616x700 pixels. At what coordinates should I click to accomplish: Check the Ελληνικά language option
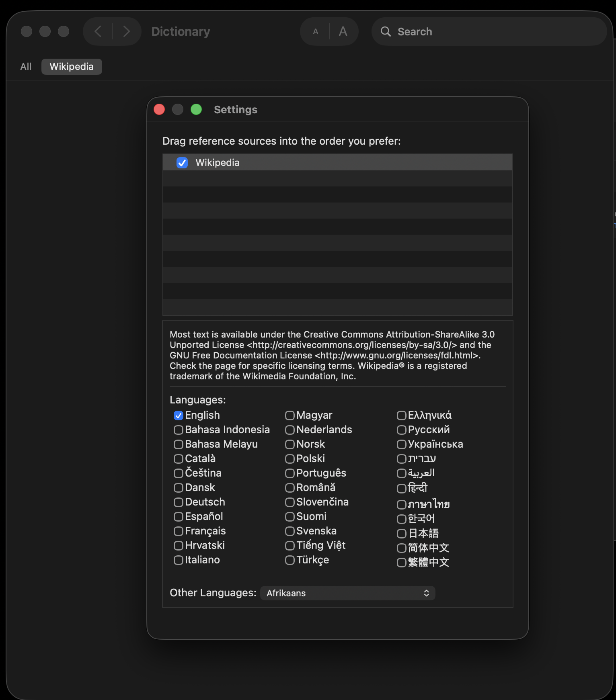[x=402, y=415]
